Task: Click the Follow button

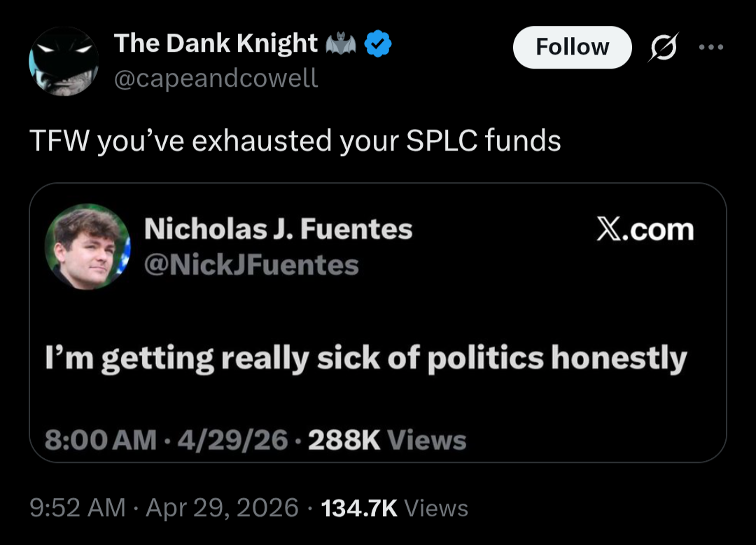Action: (573, 47)
